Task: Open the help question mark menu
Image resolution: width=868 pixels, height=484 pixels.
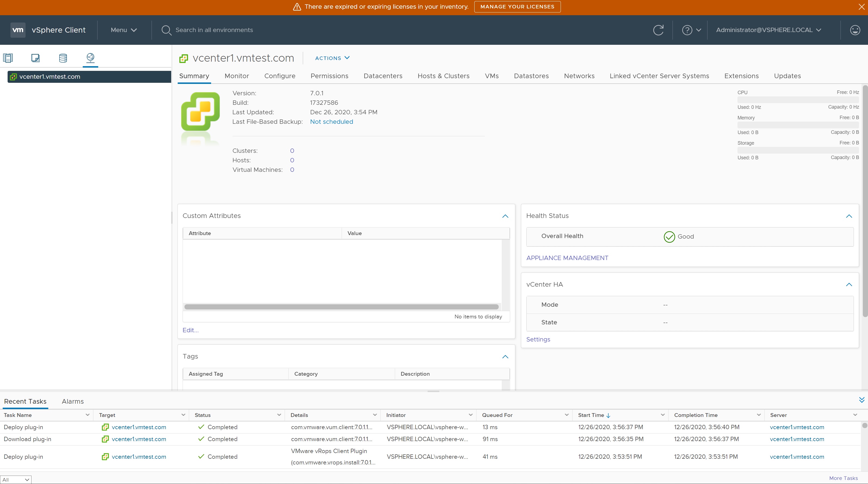Action: [x=691, y=30]
